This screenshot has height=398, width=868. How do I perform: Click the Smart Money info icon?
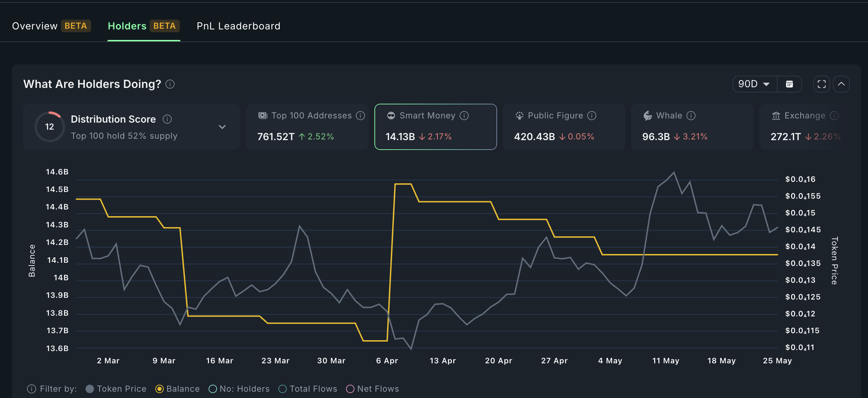coord(464,116)
